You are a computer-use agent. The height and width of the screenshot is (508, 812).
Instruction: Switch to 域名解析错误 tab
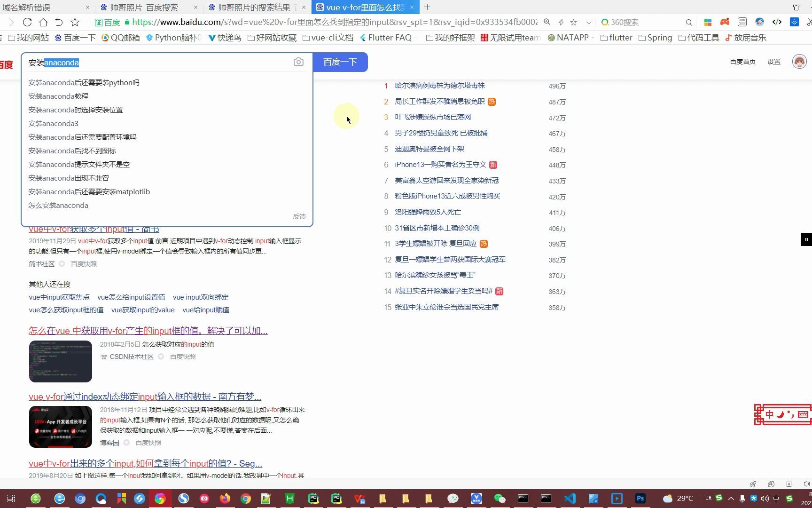point(45,7)
